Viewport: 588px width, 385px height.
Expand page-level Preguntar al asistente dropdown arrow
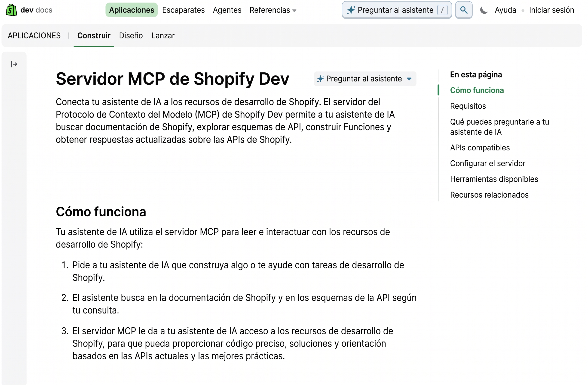tap(409, 79)
